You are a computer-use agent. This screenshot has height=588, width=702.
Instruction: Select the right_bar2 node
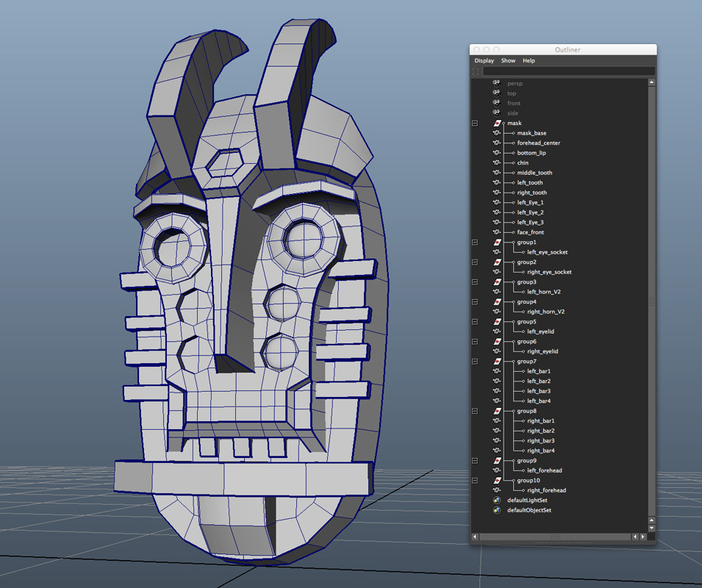coord(541,431)
